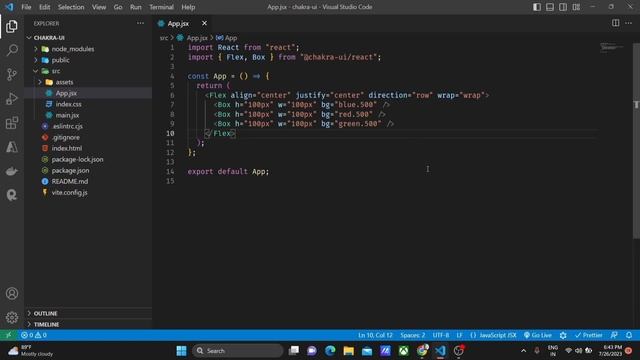
Task: Click the remote window indicator in status bar
Action: pos(8,335)
